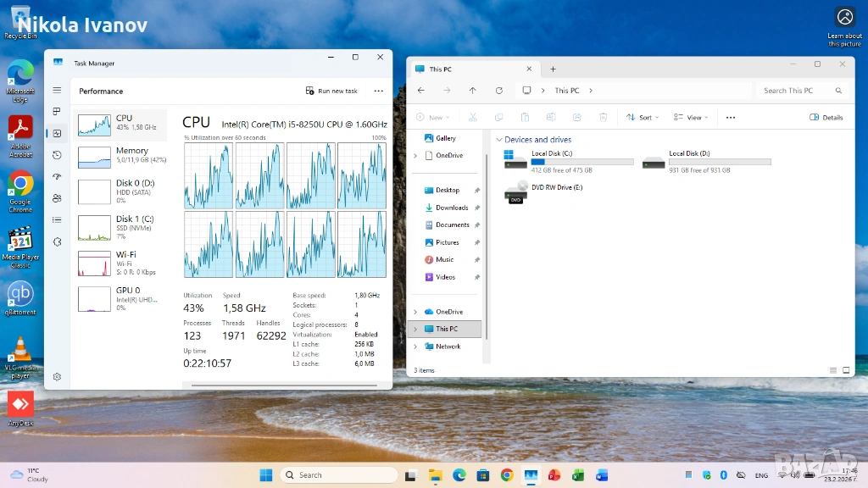The width and height of the screenshot is (868, 488).
Task: Expand the Network tree node
Action: (415, 347)
